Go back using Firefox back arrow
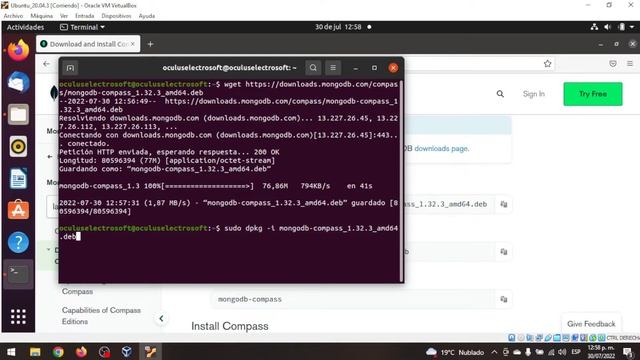The image size is (640, 360). tap(47, 64)
